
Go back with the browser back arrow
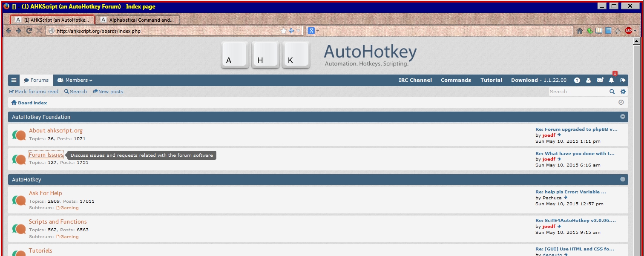9,31
